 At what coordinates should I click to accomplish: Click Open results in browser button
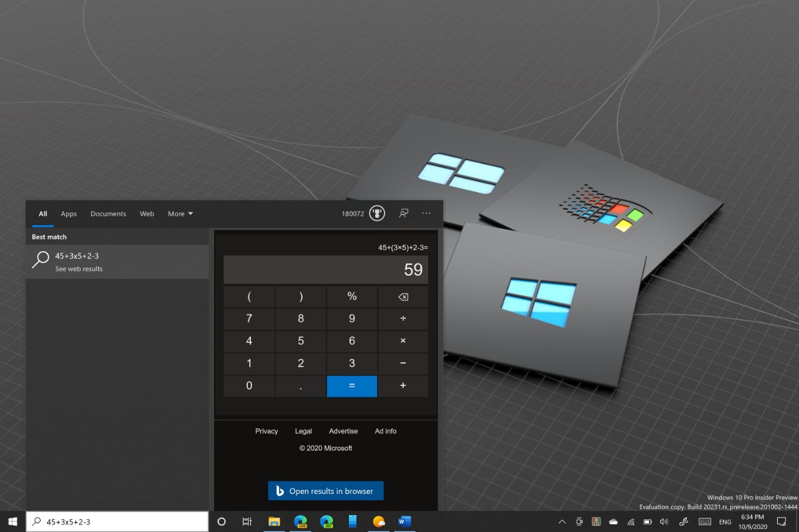tap(326, 491)
